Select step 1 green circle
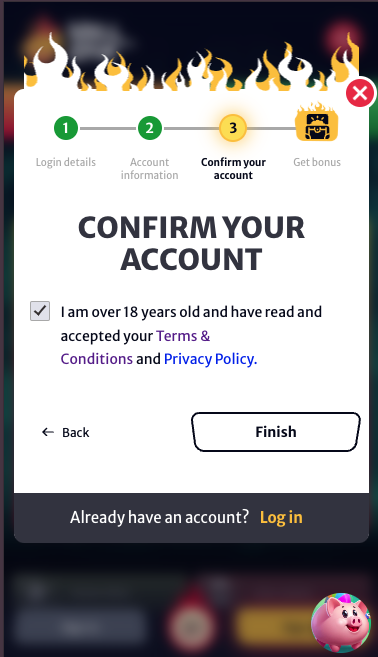This screenshot has height=657, width=378. tap(66, 128)
